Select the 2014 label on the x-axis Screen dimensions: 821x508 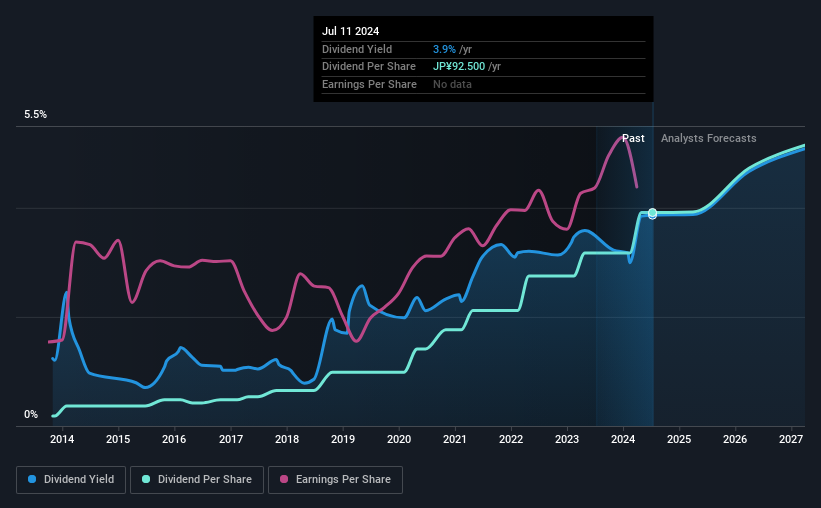tap(62, 439)
